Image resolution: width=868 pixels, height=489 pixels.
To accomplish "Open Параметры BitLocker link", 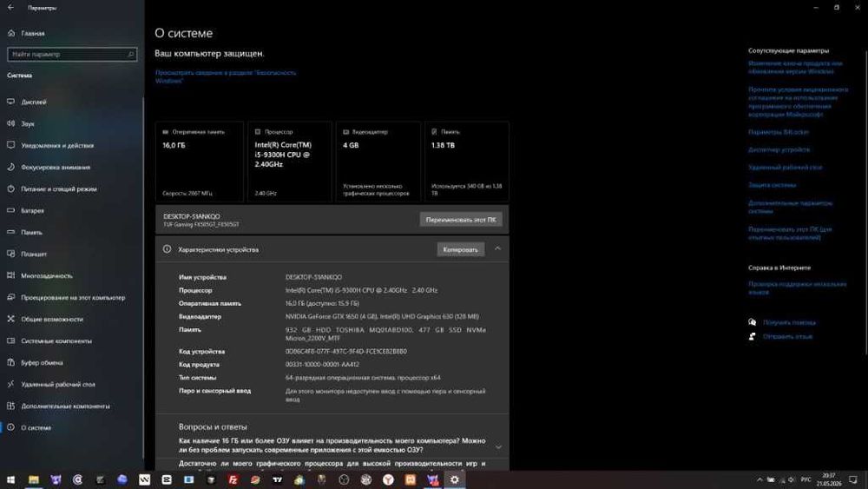I will [x=779, y=132].
